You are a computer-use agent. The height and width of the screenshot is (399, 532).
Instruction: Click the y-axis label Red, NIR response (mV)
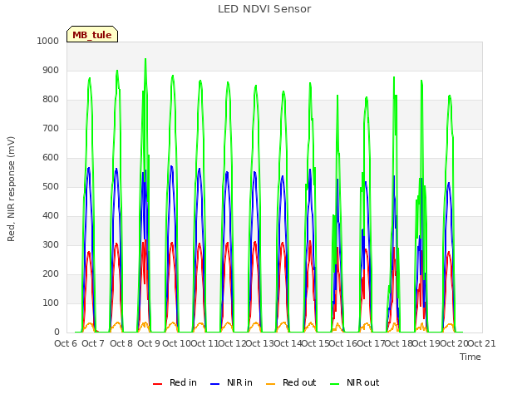[11, 189]
